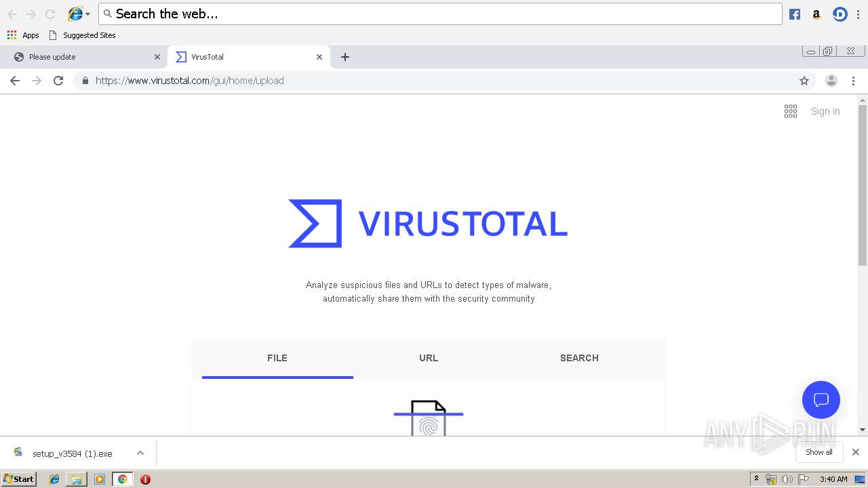Click the Sign in link

point(825,111)
